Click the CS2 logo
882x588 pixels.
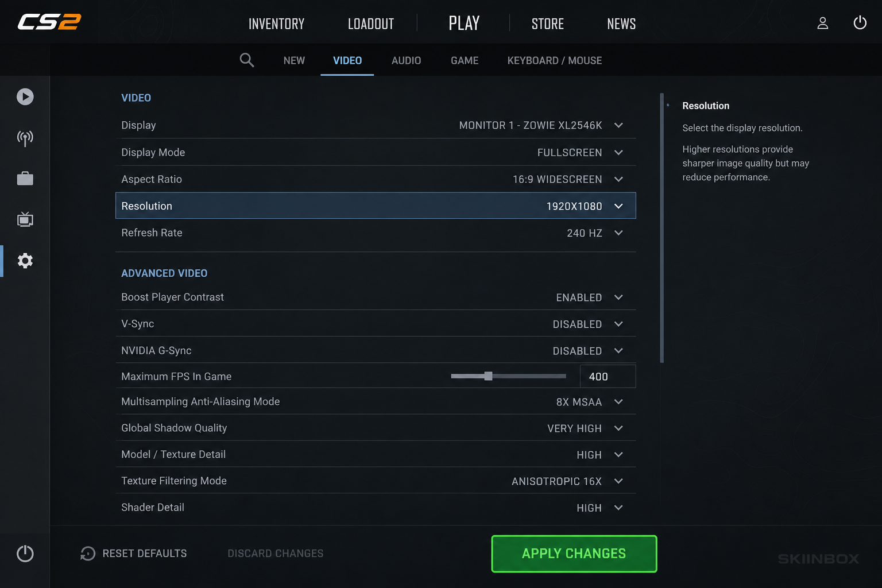(x=49, y=22)
